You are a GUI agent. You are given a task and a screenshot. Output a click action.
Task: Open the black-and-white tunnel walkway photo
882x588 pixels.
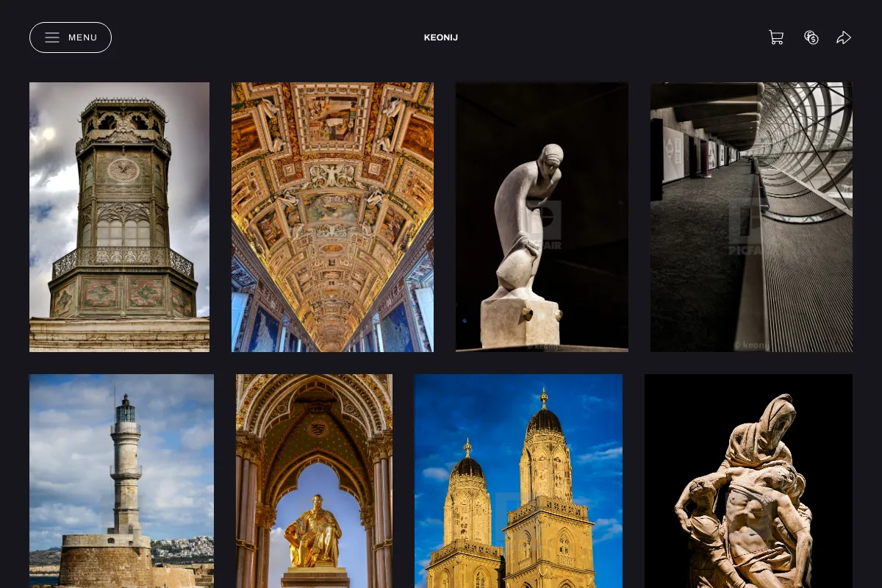coord(751,217)
